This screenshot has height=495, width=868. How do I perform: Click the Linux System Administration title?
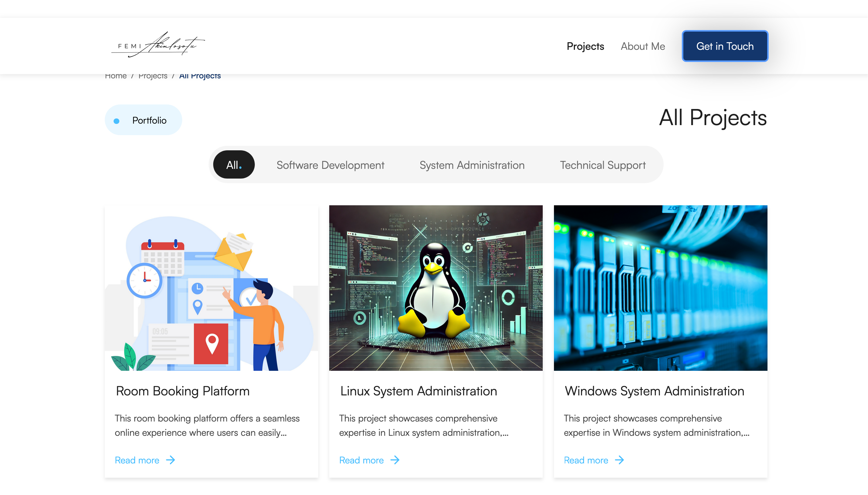[x=419, y=391]
